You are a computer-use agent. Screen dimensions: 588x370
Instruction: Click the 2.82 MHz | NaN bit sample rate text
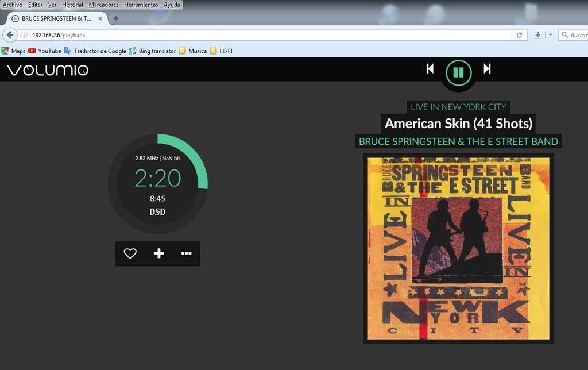157,159
